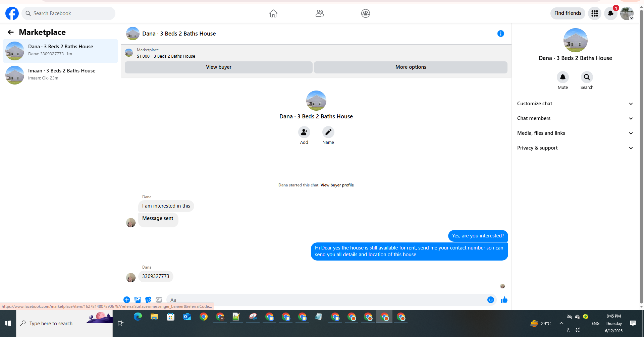The image size is (644, 337).
Task: Attach a photo using the image icon
Action: pos(138,300)
